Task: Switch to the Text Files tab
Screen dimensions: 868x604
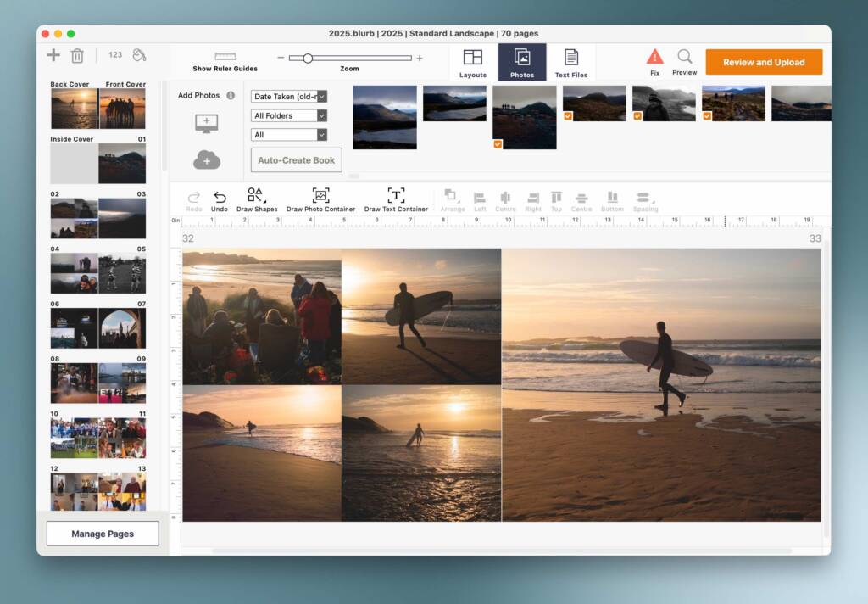Action: [x=571, y=62]
